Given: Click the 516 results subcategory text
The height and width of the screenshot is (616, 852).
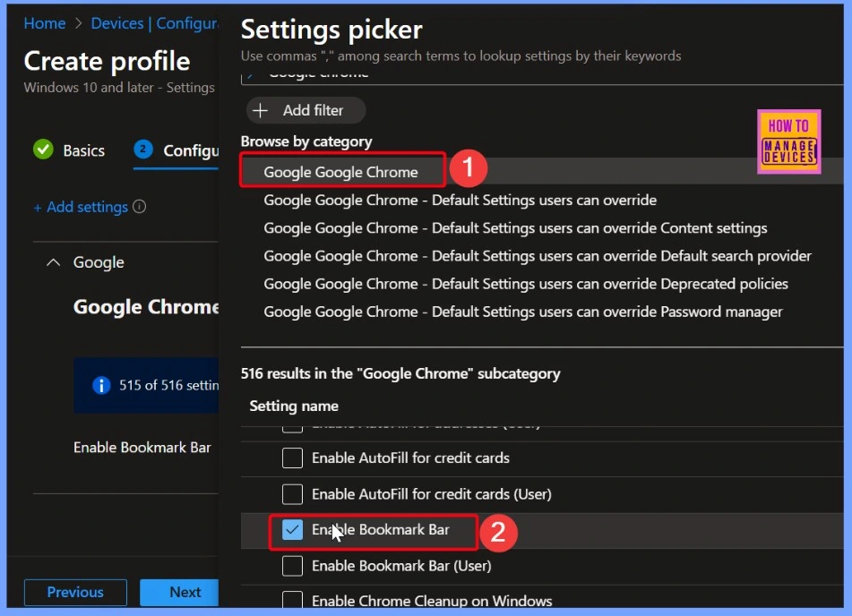Looking at the screenshot, I should click(400, 373).
